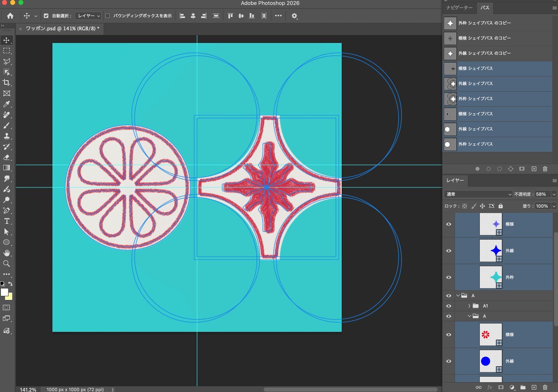Open the 塗り fill dropdown arrow
The image size is (558, 392).
click(553, 206)
